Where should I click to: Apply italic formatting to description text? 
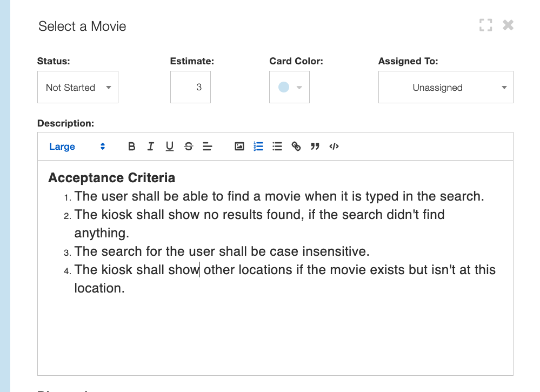(x=150, y=147)
